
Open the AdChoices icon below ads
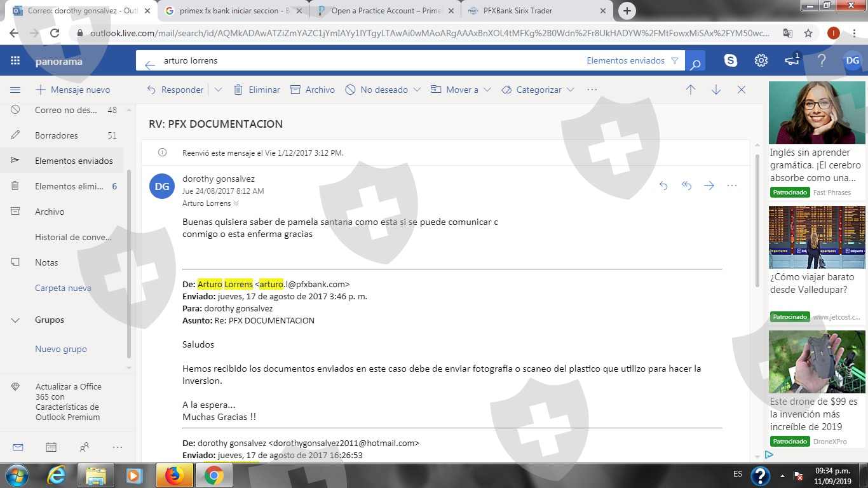[x=769, y=454]
